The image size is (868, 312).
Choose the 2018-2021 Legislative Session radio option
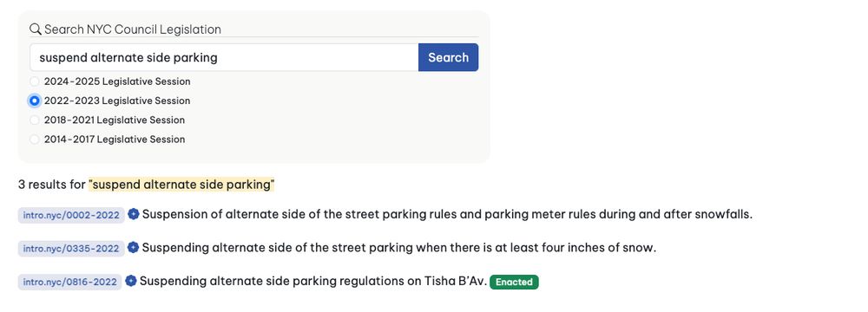tap(35, 120)
